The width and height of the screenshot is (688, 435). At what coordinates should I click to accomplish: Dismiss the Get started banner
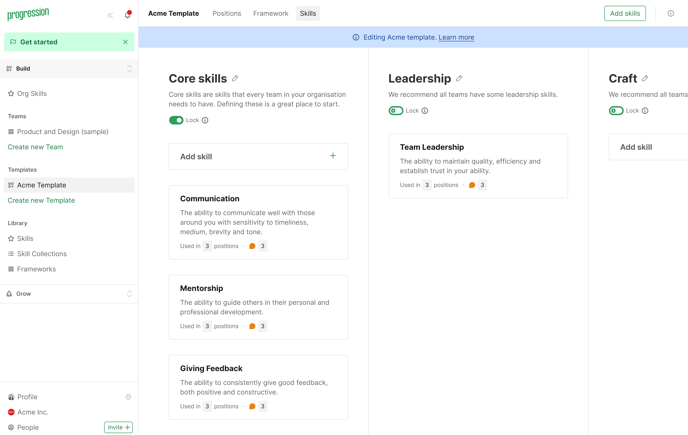click(125, 42)
